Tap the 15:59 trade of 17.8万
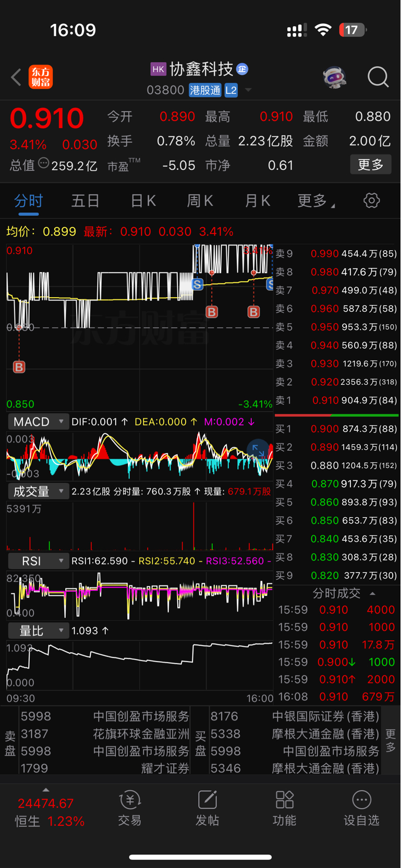 coord(336,644)
